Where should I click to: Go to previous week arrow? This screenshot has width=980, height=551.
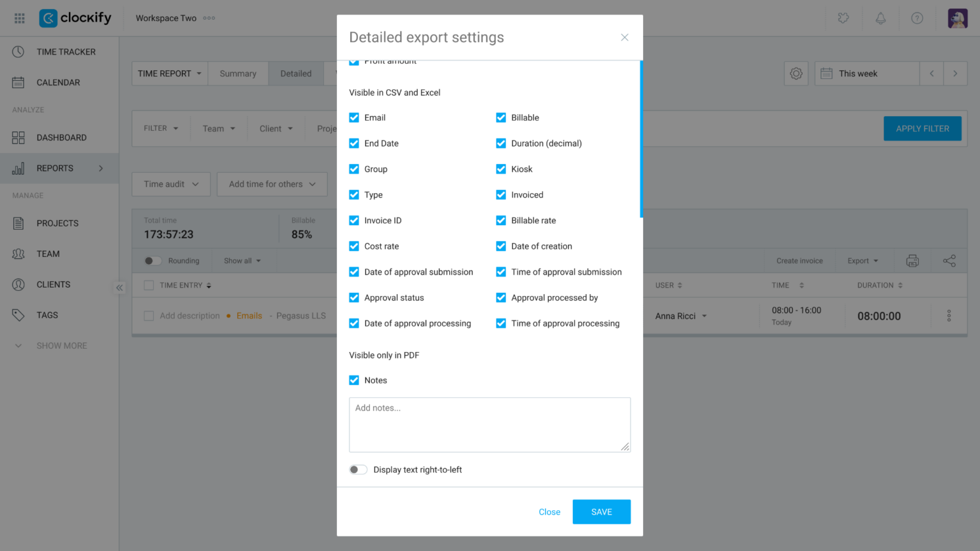(x=932, y=74)
